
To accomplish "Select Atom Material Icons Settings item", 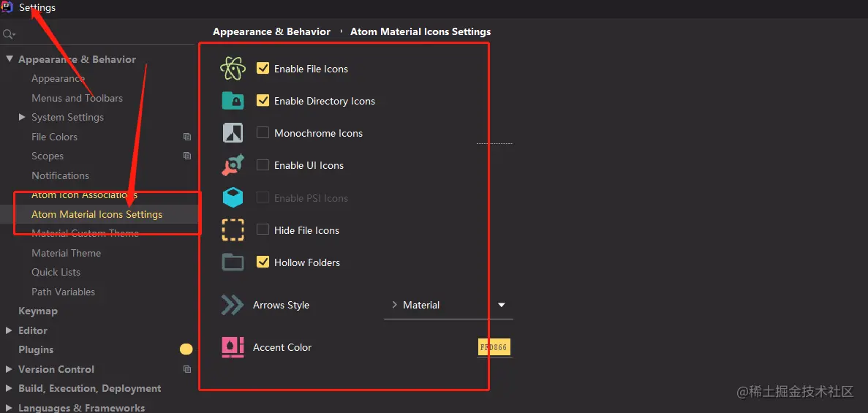I will click(x=97, y=214).
